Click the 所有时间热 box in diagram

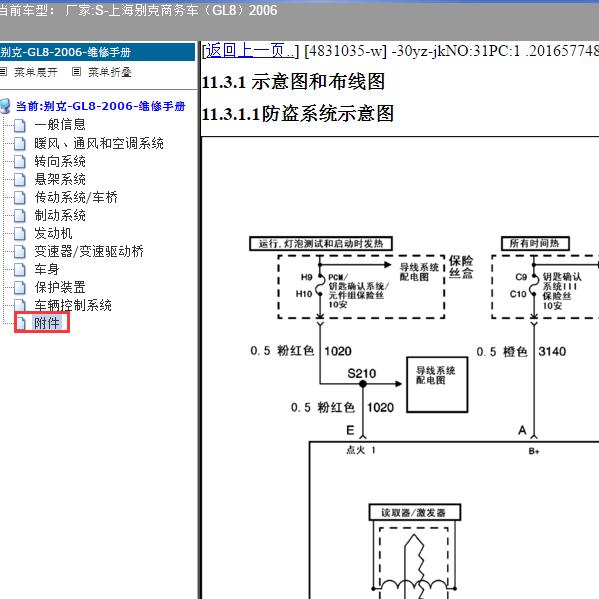[x=535, y=244]
